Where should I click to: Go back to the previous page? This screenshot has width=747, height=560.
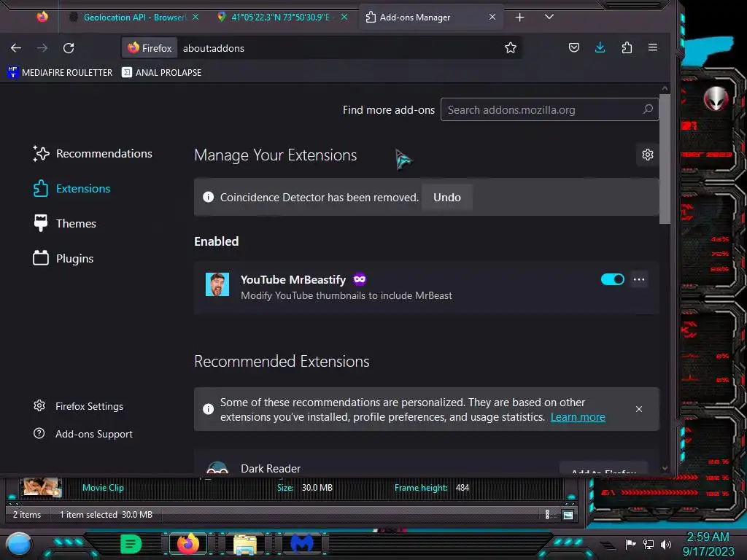(16, 47)
